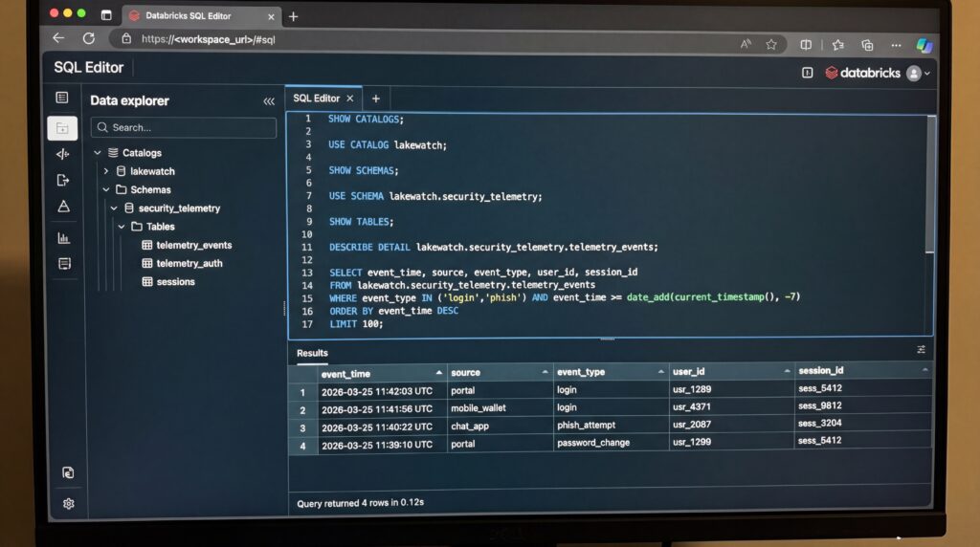
Task: Open the query history sidebar icon
Action: [64, 264]
